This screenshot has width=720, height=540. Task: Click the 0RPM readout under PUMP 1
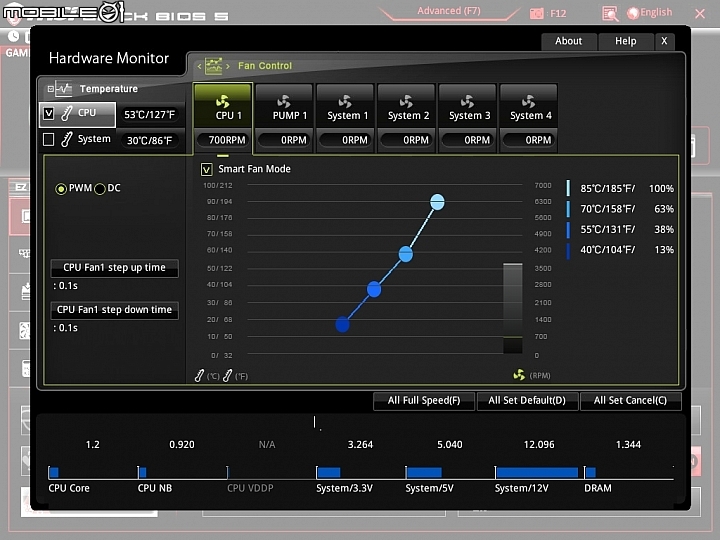coord(284,140)
